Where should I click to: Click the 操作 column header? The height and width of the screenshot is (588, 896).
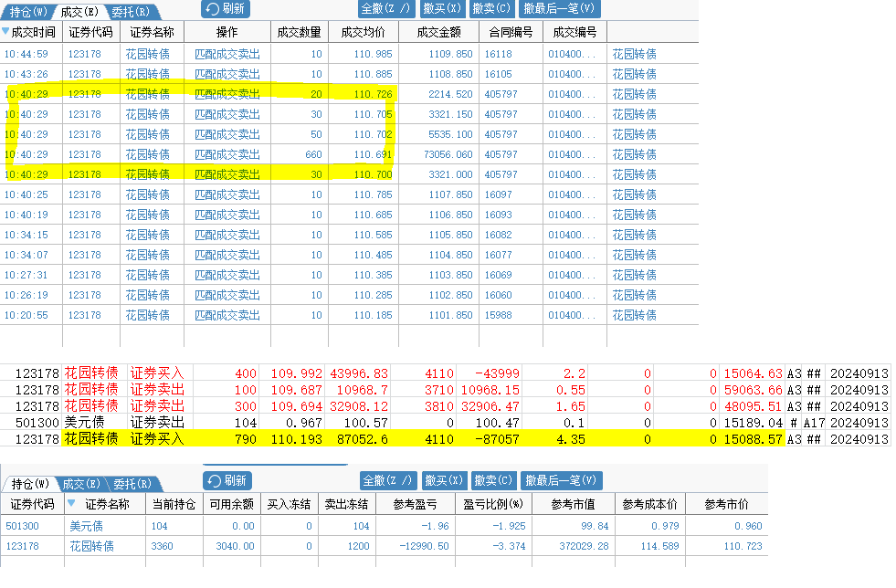[x=227, y=32]
